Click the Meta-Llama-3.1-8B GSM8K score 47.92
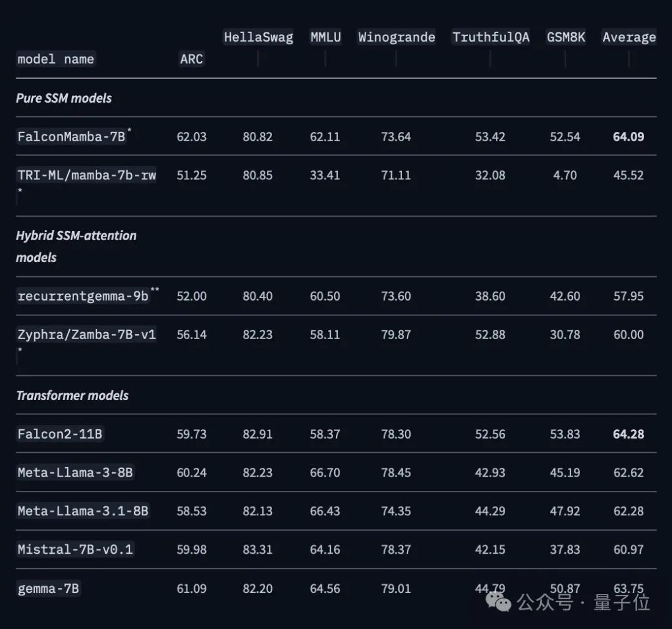672x629 pixels. (565, 511)
